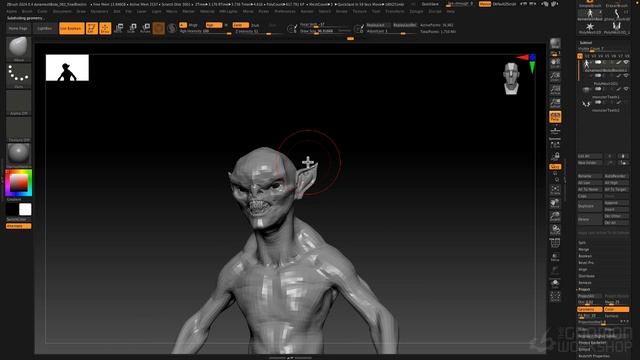Click the right shelf Move view icon

(x=555, y=204)
